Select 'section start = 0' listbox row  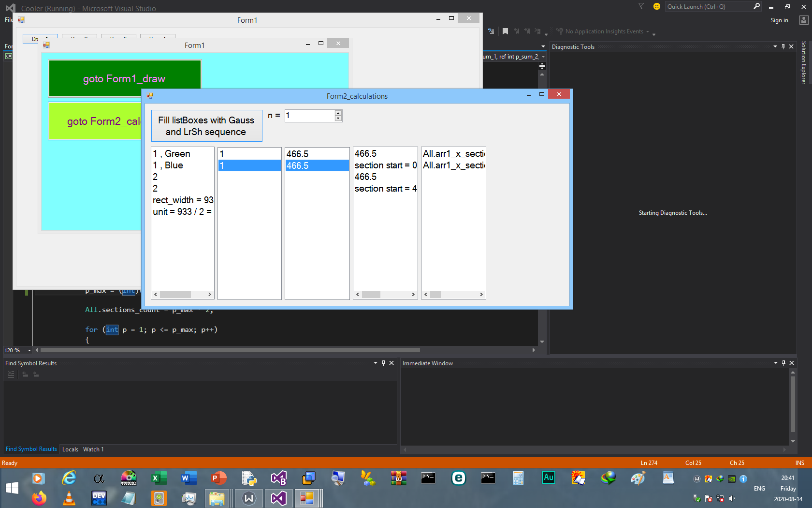[x=385, y=165]
